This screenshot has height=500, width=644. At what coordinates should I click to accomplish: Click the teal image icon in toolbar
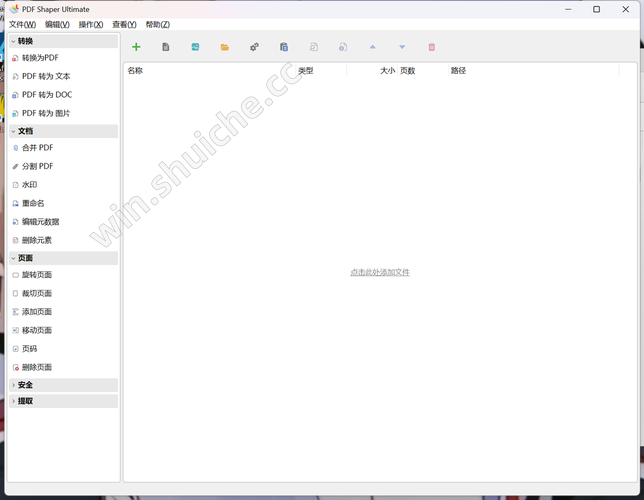click(195, 47)
